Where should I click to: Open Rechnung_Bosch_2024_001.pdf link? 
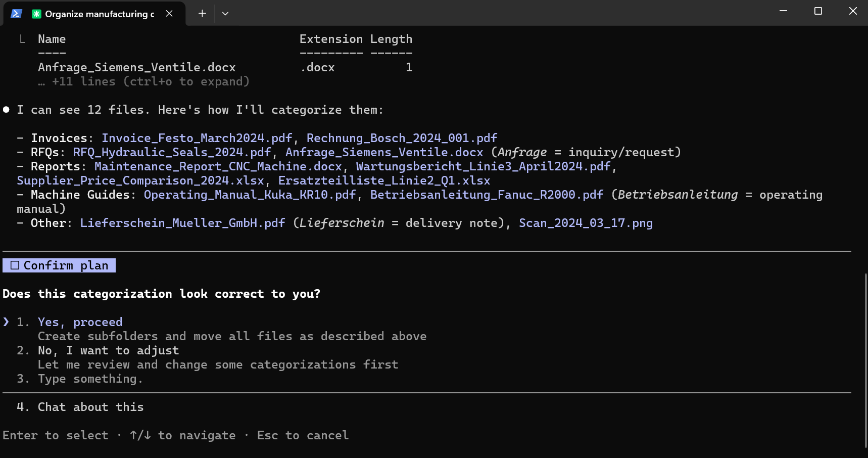click(x=402, y=138)
